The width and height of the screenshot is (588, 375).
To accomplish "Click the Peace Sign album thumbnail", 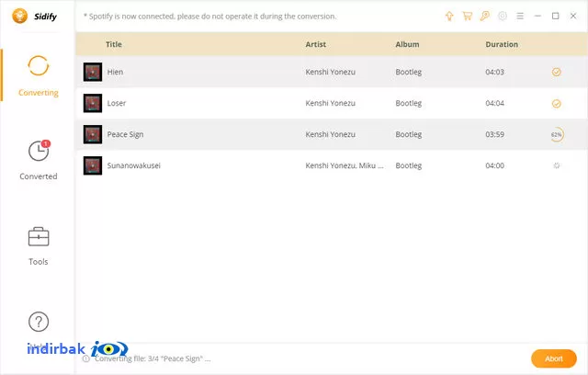I will 93,134.
